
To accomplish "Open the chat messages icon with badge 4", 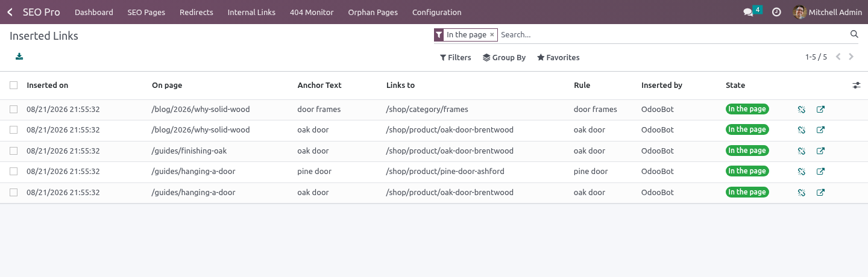I will coord(752,11).
